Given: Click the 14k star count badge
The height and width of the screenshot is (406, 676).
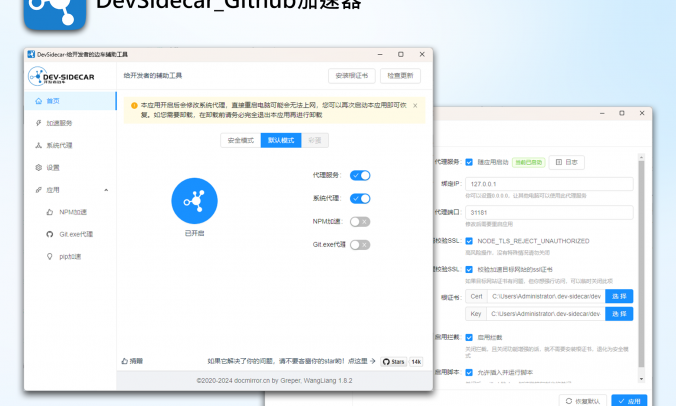Looking at the screenshot, I should (416, 362).
